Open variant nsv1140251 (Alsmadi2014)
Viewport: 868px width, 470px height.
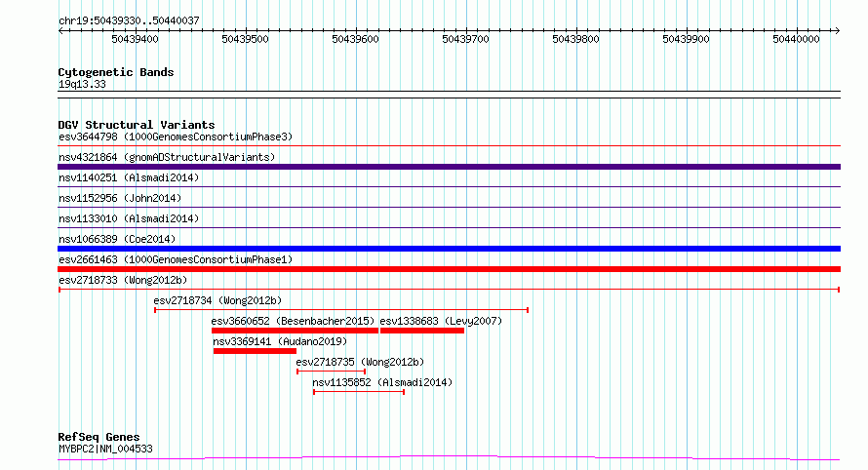click(x=129, y=177)
